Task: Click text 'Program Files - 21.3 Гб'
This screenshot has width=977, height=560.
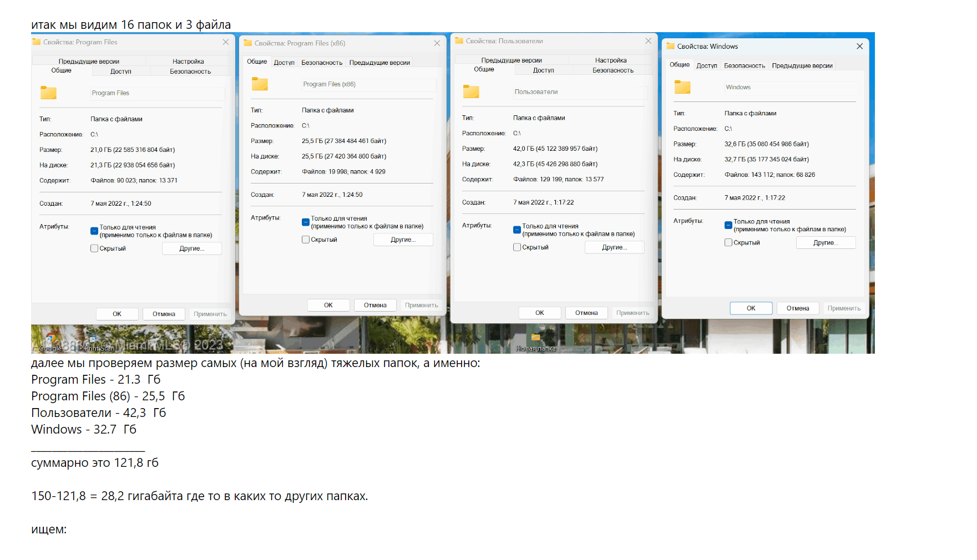Action: 95,380
